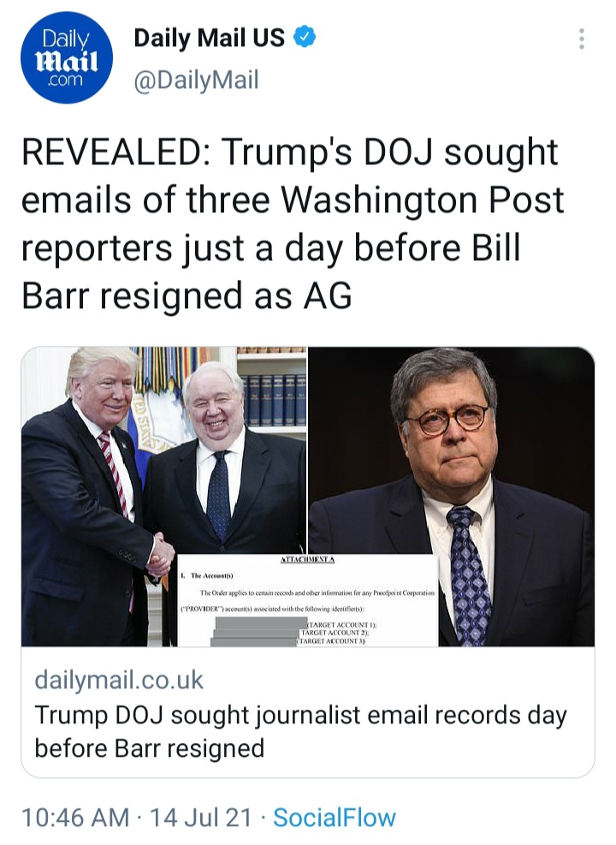Viewport: 616px width, 845px height.
Task: Open the Daily Mail profile avatar
Action: click(67, 57)
